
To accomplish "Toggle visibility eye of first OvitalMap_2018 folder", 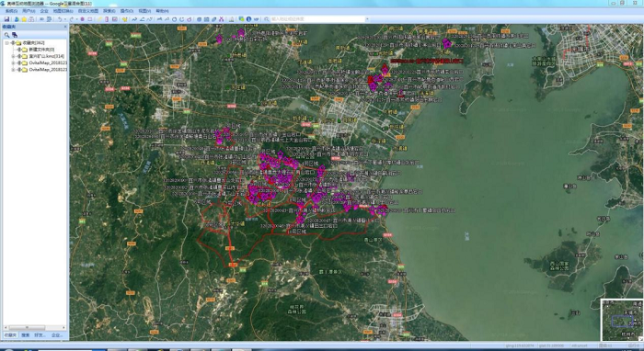I will (19, 62).
